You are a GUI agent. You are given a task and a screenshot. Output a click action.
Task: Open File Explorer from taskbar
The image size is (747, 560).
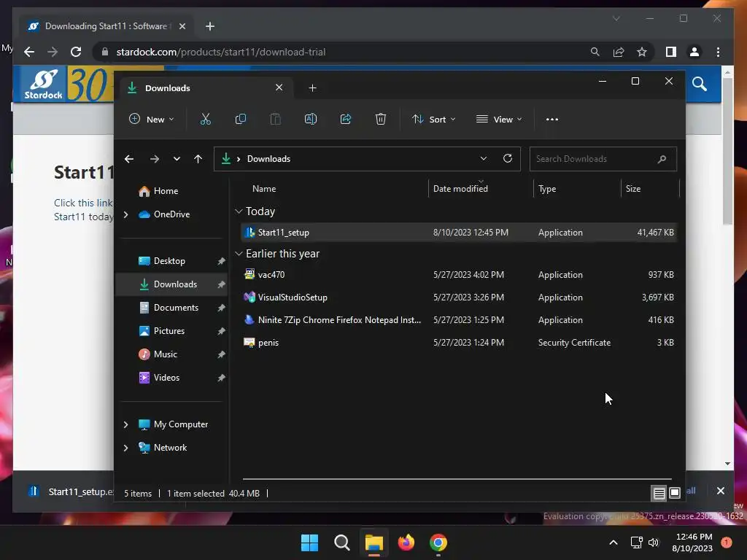click(374, 542)
